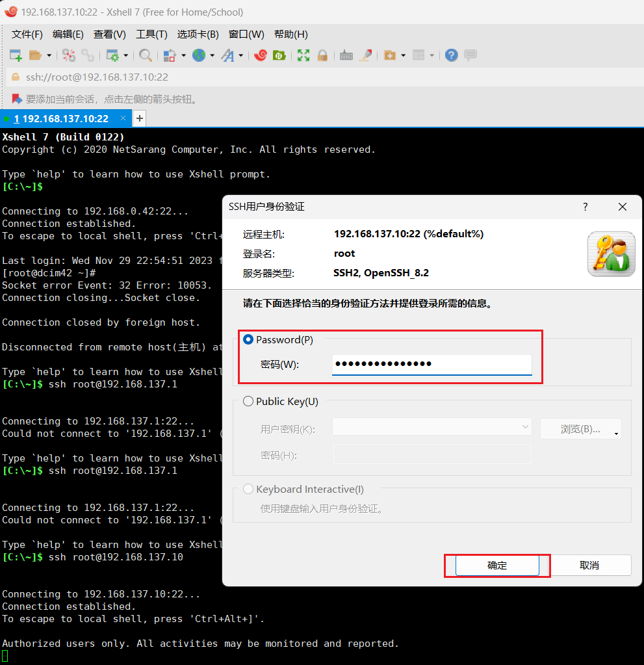Click the layout panes toolbar icon
The width and height of the screenshot is (644, 665).
419,55
